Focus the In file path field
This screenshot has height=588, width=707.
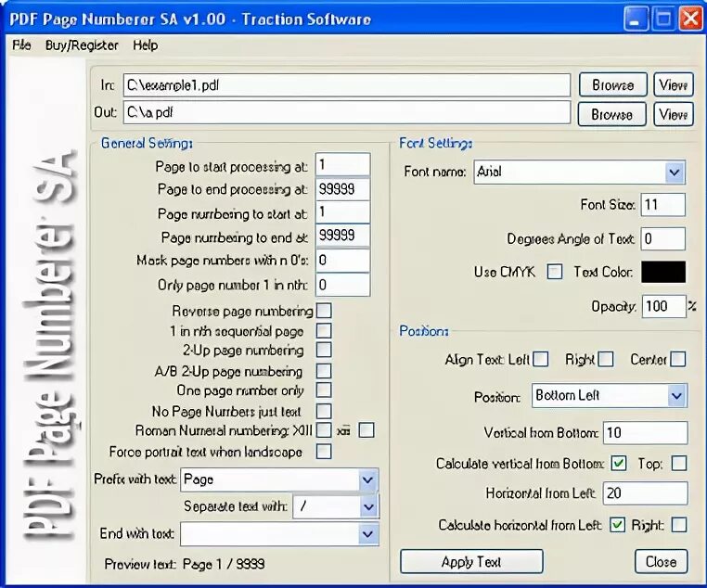tap(347, 85)
